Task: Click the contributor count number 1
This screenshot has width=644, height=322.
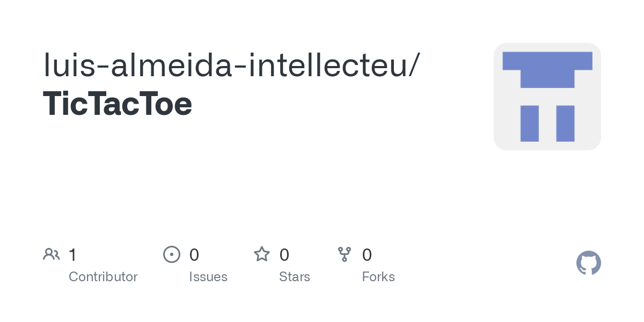Action: pyautogui.click(x=72, y=255)
